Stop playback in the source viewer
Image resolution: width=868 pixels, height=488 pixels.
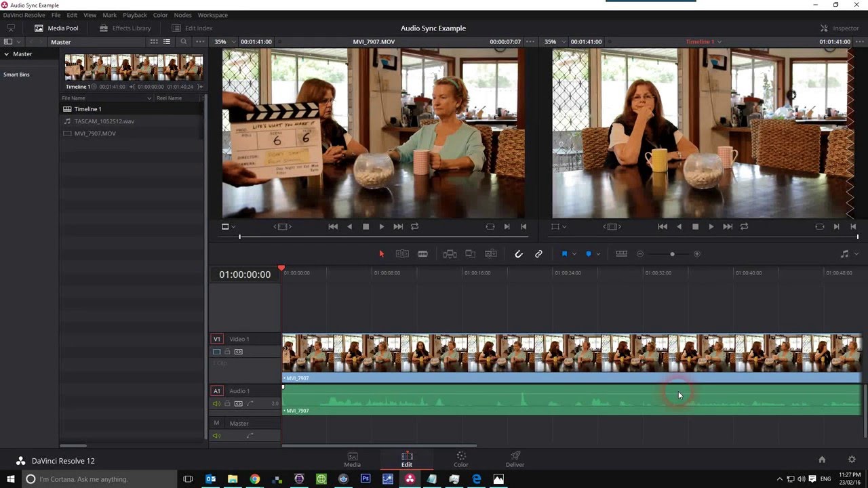coord(366,227)
